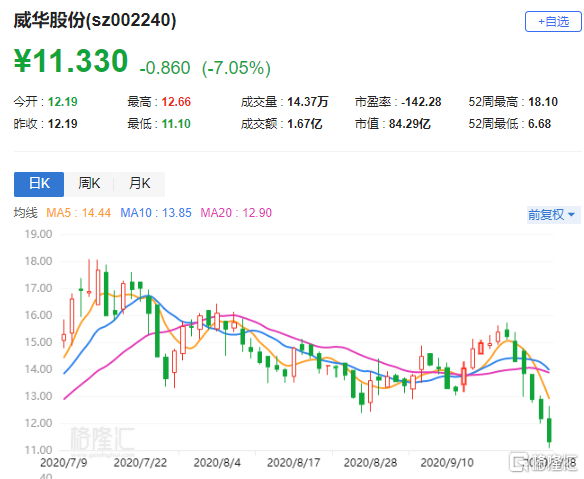The width and height of the screenshot is (584, 479).
Task: Click y-axis label 11.00
Action: tap(38, 450)
